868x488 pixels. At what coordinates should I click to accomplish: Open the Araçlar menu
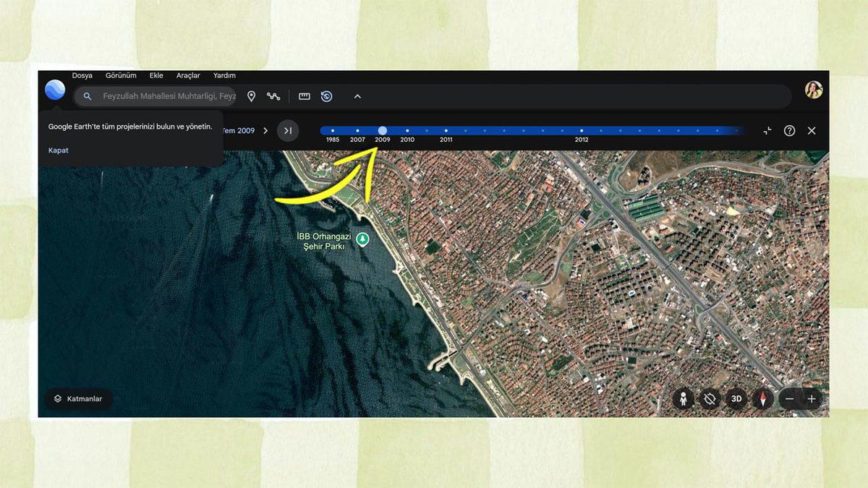point(188,75)
